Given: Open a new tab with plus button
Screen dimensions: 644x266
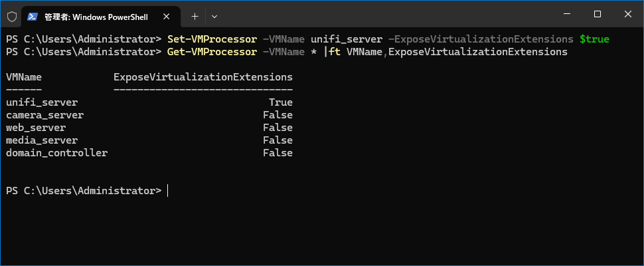Looking at the screenshot, I should pos(195,15).
